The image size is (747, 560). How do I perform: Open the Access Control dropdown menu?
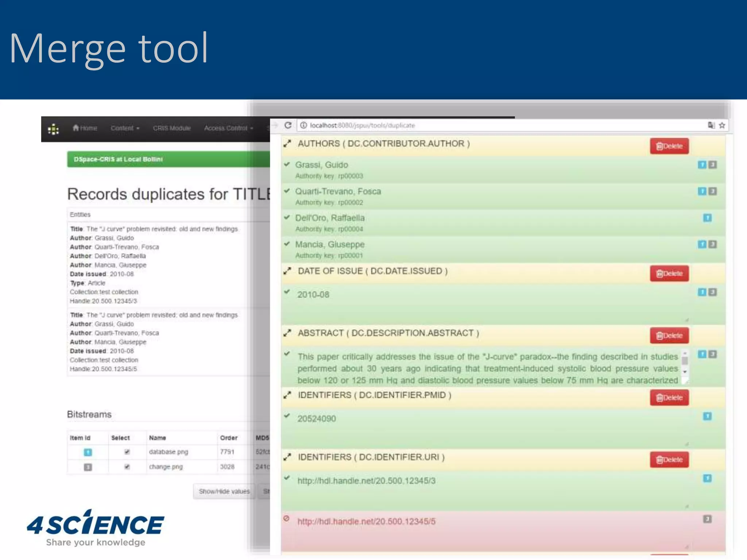228,128
